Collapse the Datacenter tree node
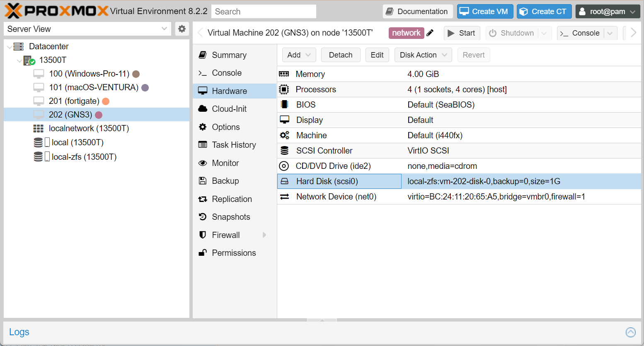 pos(10,47)
